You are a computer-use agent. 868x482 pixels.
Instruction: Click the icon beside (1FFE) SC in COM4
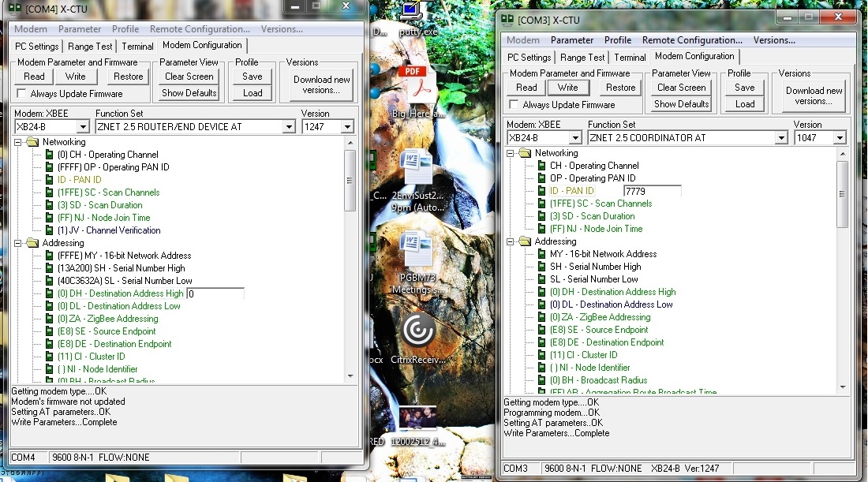pyautogui.click(x=49, y=192)
